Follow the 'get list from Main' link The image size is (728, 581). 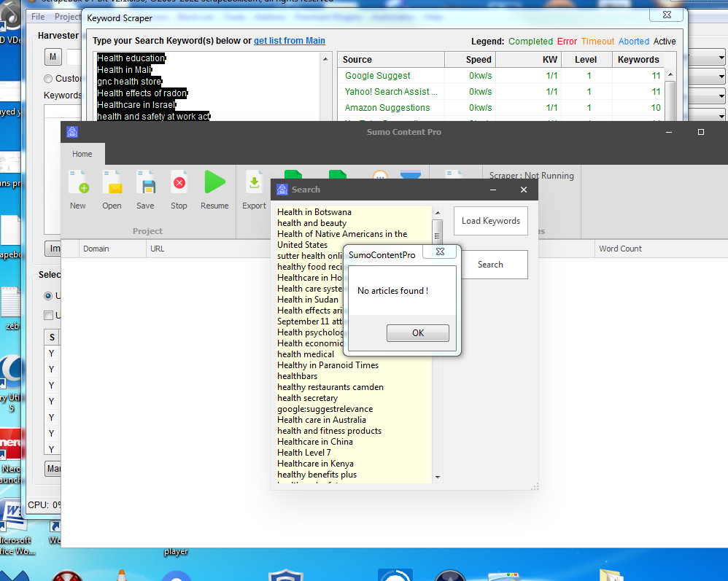[290, 41]
